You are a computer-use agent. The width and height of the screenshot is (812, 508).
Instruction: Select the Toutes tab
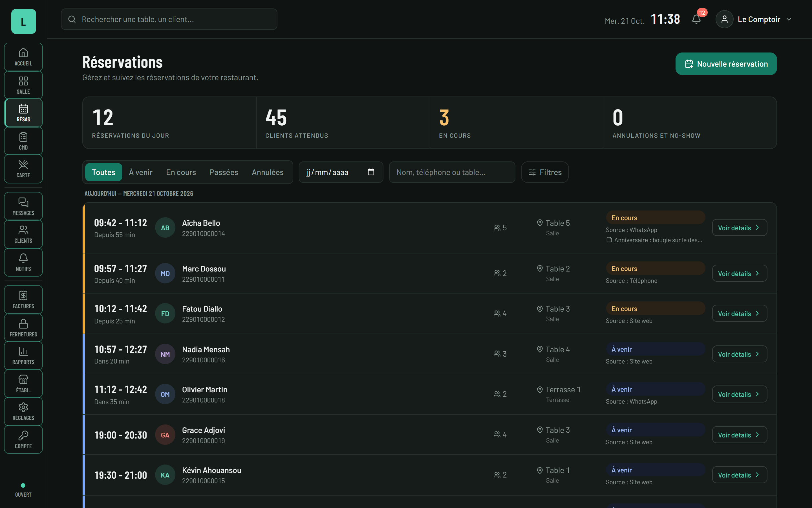click(103, 172)
